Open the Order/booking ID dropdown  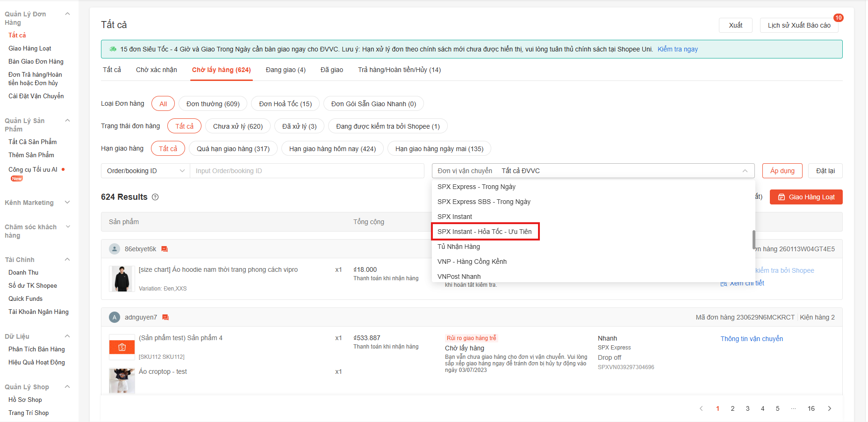click(145, 171)
